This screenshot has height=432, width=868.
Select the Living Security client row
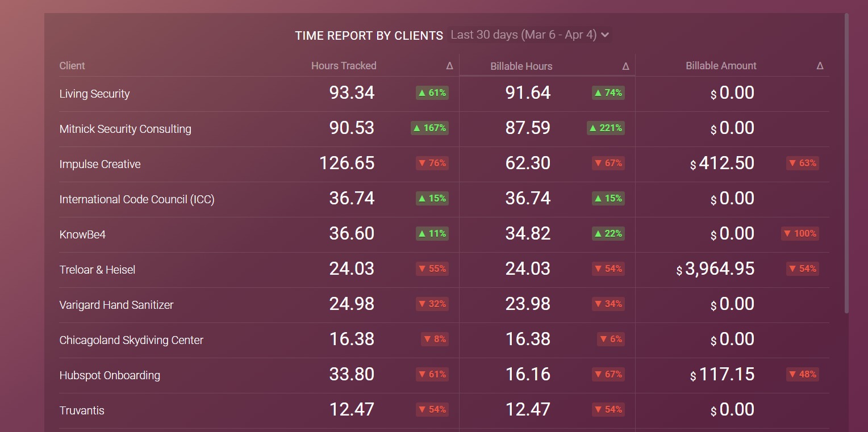[x=94, y=94]
